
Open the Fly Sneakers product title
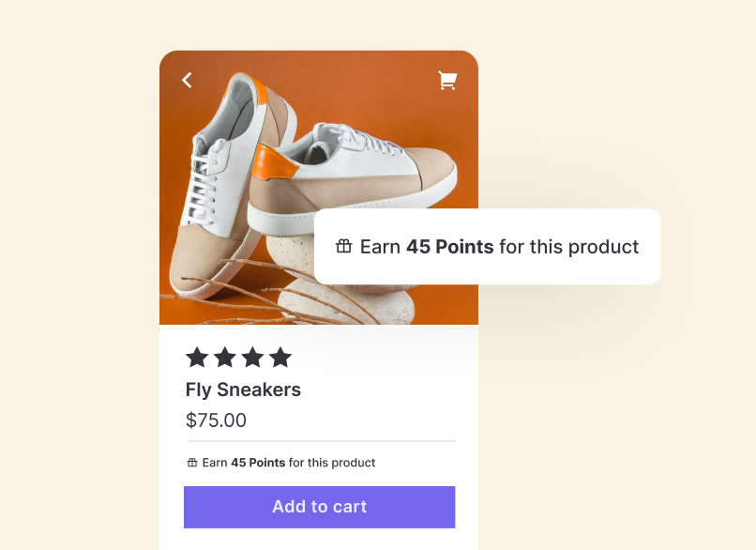pyautogui.click(x=243, y=390)
